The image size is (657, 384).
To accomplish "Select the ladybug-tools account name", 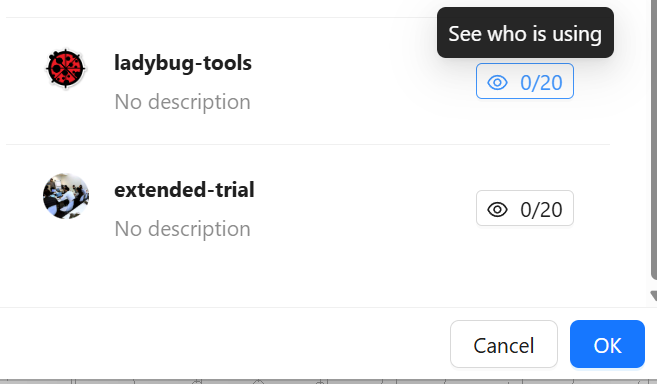I will point(183,63).
